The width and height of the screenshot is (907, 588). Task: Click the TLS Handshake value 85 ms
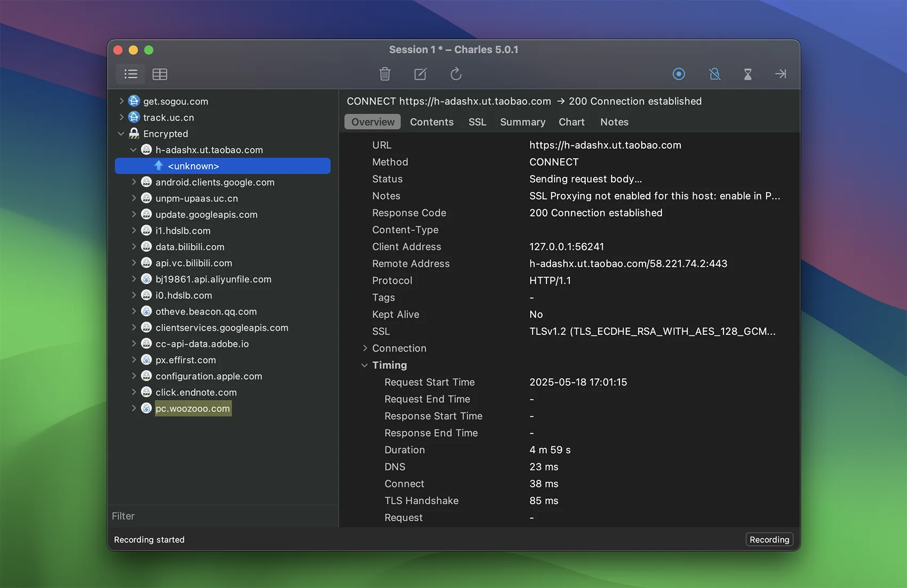[544, 501]
